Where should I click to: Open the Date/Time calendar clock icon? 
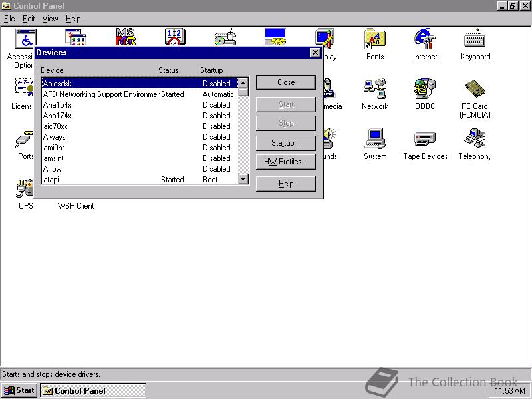click(x=175, y=37)
